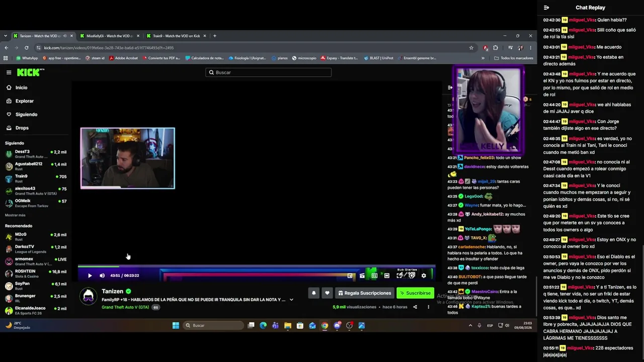Click Tanizen channel avatar
Image resolution: width=644 pixels, height=362 pixels.
tap(89, 296)
